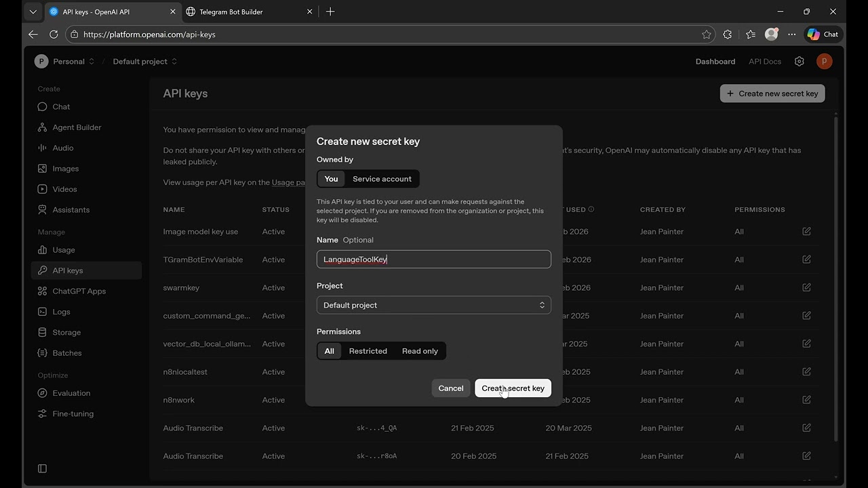
Task: Open the Copilot Chat sidebar button
Action: click(823, 34)
